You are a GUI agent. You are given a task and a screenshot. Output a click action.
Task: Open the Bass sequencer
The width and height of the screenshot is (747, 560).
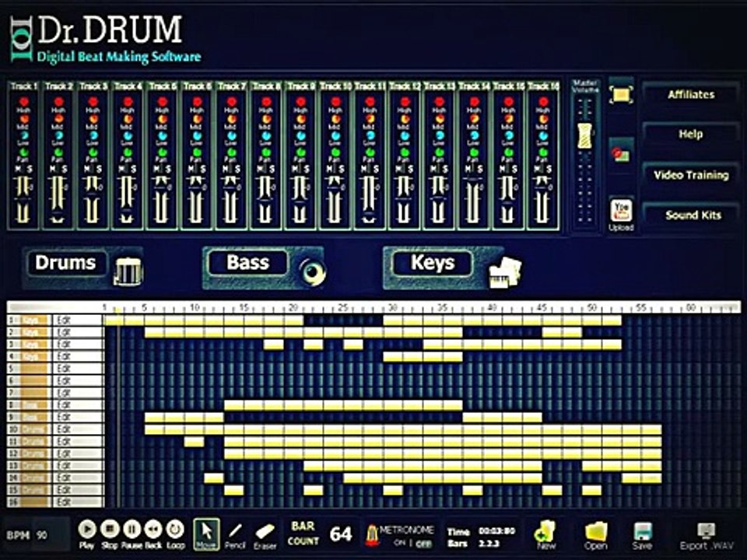tap(247, 263)
